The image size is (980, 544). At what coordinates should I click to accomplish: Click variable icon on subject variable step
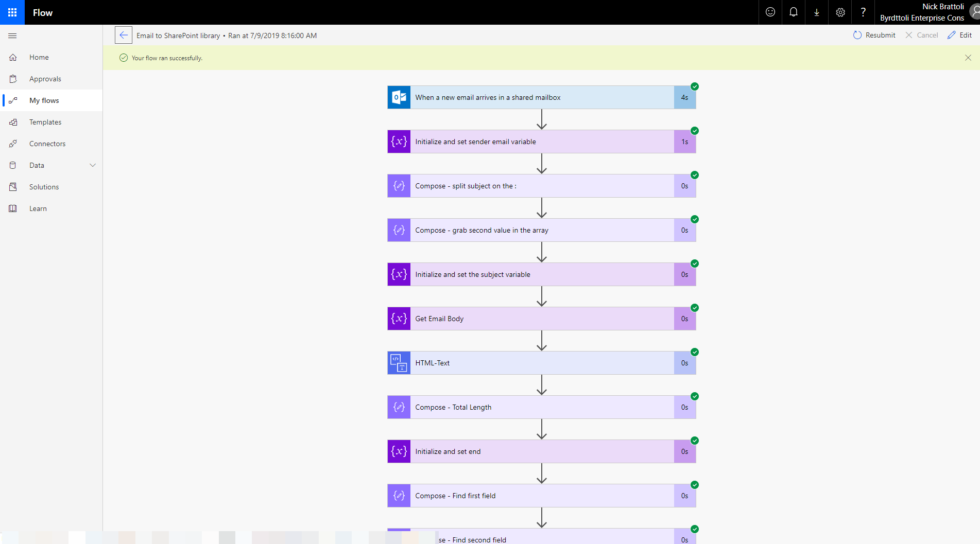click(x=399, y=274)
